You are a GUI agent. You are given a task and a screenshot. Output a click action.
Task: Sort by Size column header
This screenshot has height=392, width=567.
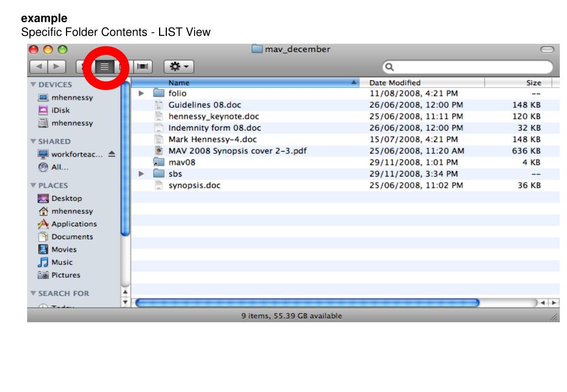pyautogui.click(x=518, y=82)
